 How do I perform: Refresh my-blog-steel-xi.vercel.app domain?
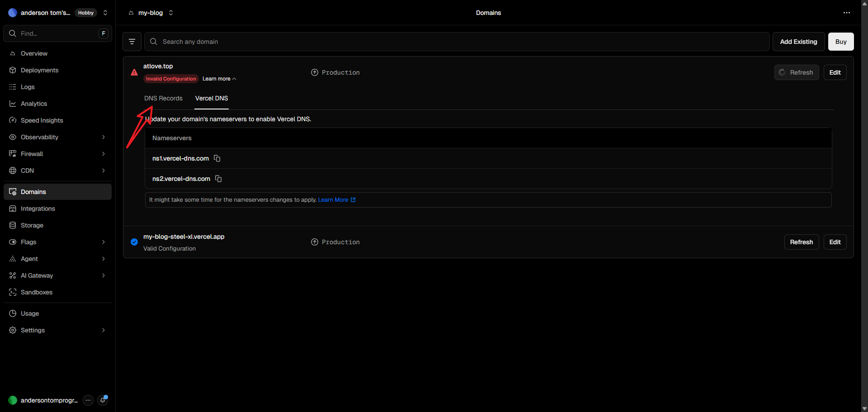[802, 242]
